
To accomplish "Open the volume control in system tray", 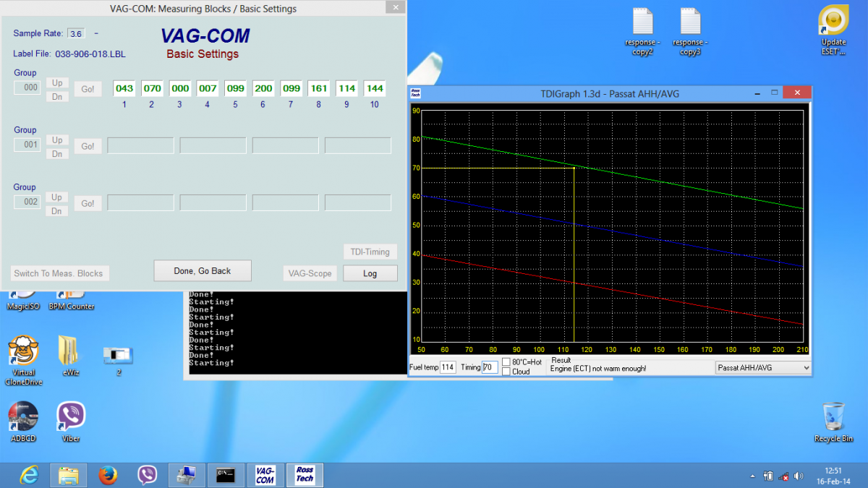I will point(799,476).
